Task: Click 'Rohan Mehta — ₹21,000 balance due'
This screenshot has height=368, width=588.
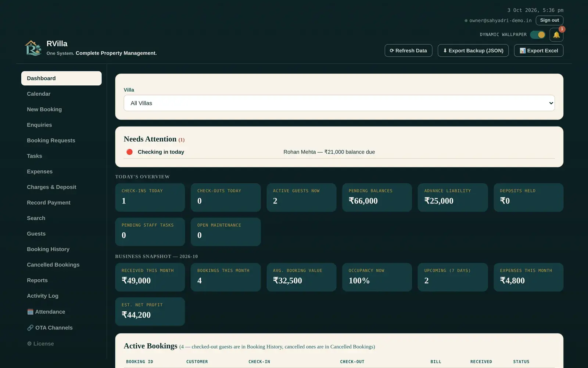Action: click(x=329, y=152)
